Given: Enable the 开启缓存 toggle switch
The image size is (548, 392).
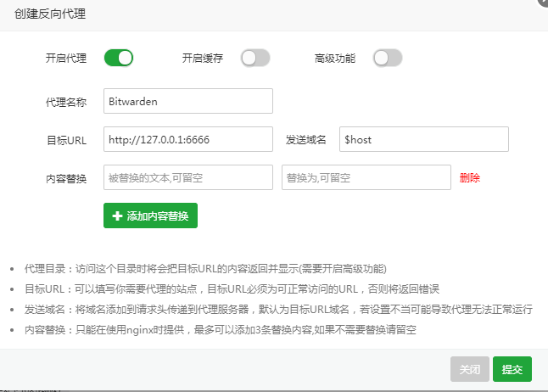Looking at the screenshot, I should pyautogui.click(x=255, y=58).
